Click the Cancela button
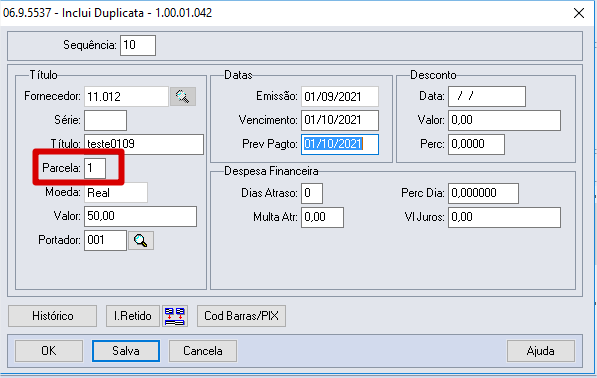 (203, 351)
